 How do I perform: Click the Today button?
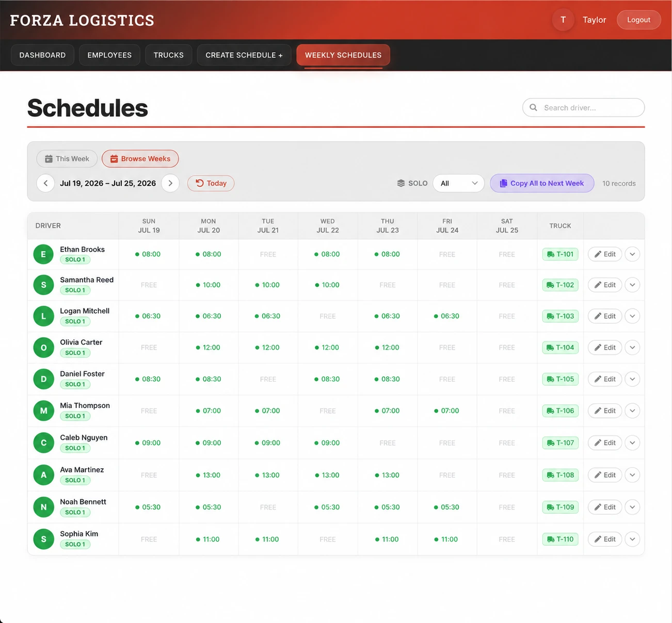click(211, 183)
